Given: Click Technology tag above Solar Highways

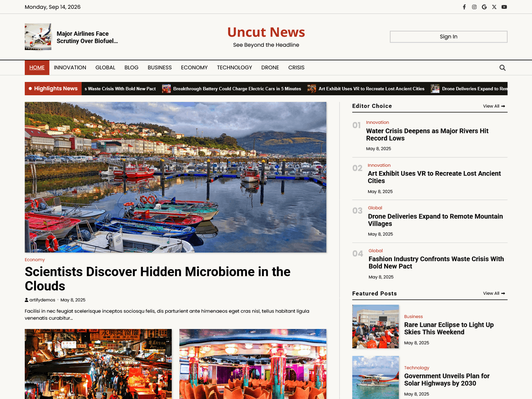Looking at the screenshot, I should 417,368.
